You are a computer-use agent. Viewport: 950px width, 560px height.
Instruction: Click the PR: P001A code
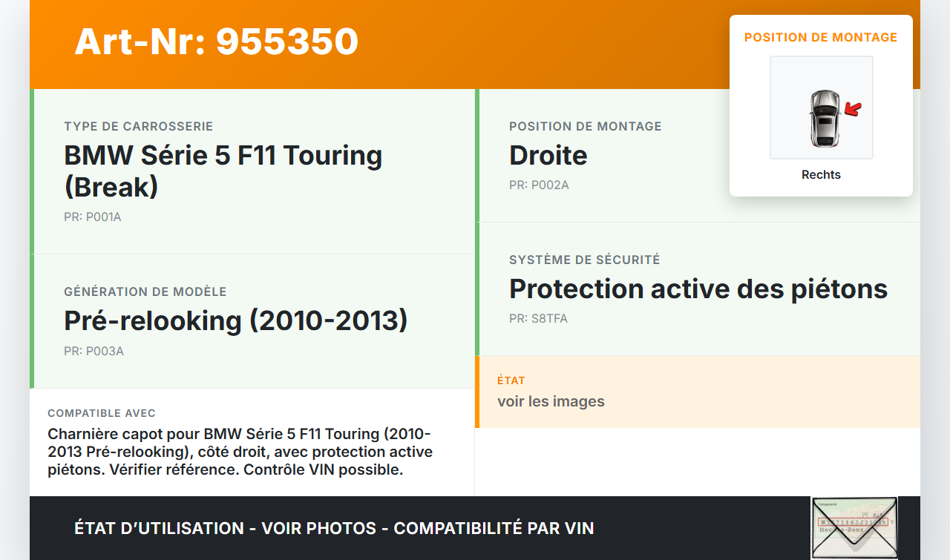[92, 217]
